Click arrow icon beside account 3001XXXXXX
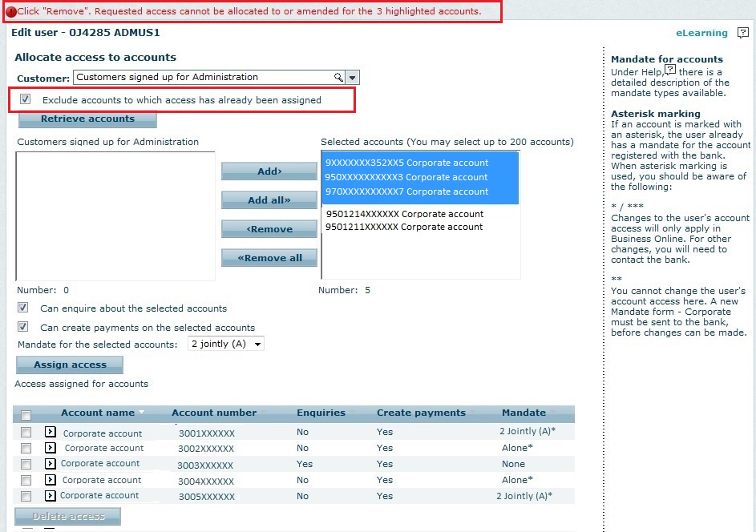 pos(50,433)
